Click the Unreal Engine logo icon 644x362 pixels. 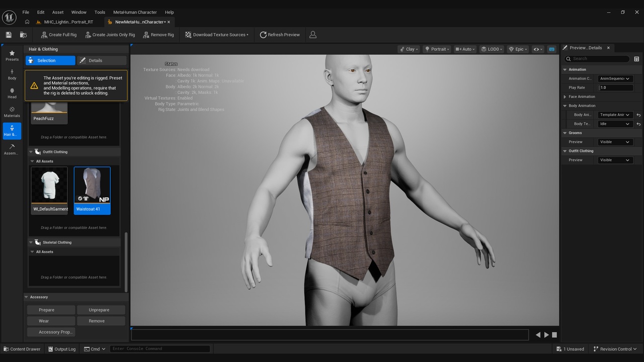[x=9, y=17]
